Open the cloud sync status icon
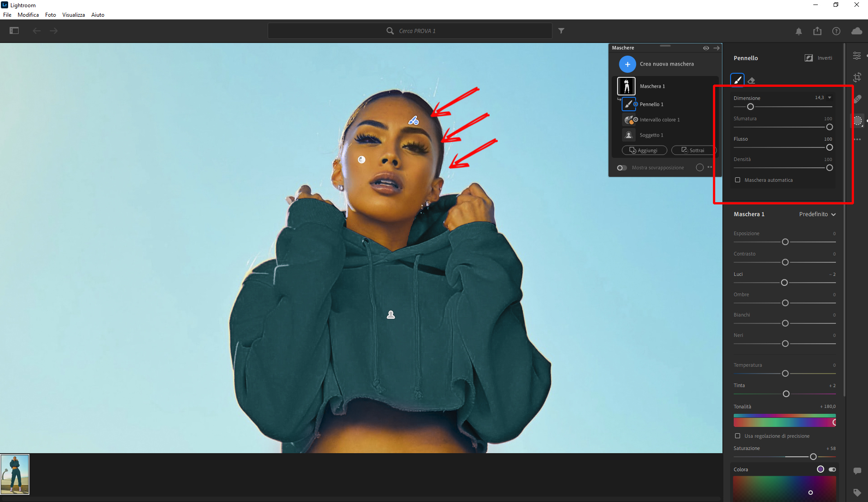This screenshot has height=502, width=868. coord(856,31)
